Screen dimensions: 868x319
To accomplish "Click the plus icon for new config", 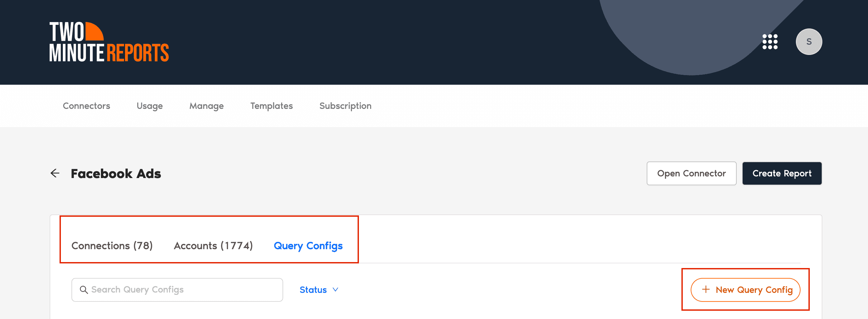I will (x=706, y=290).
